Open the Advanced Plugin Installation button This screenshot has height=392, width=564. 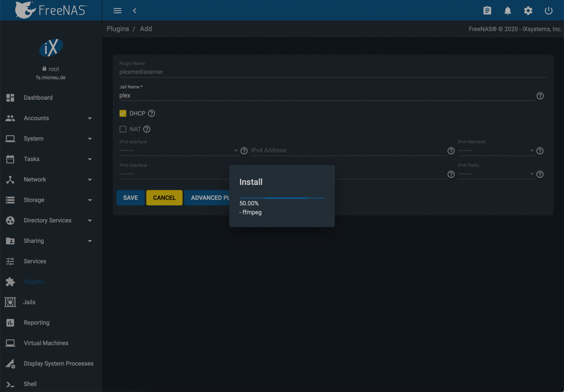pyautogui.click(x=207, y=198)
